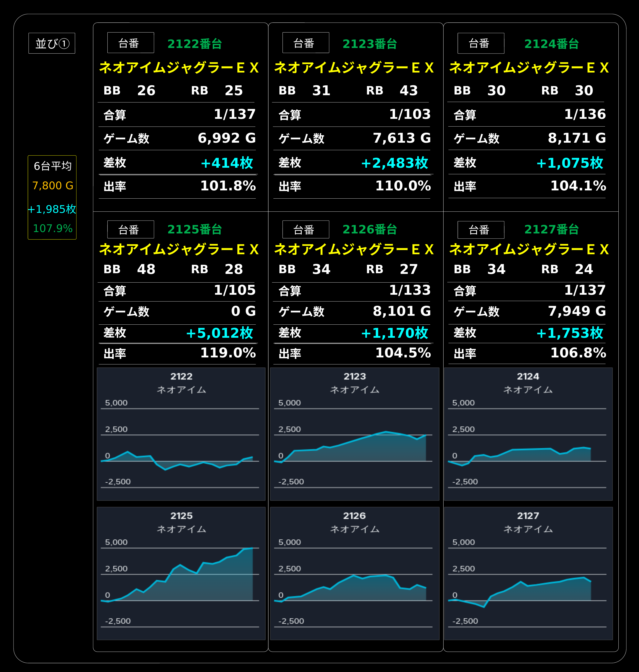Image resolution: width=639 pixels, height=672 pixels.
Task: Open the 2126 ネオアイム slump graph
Action: point(355,574)
